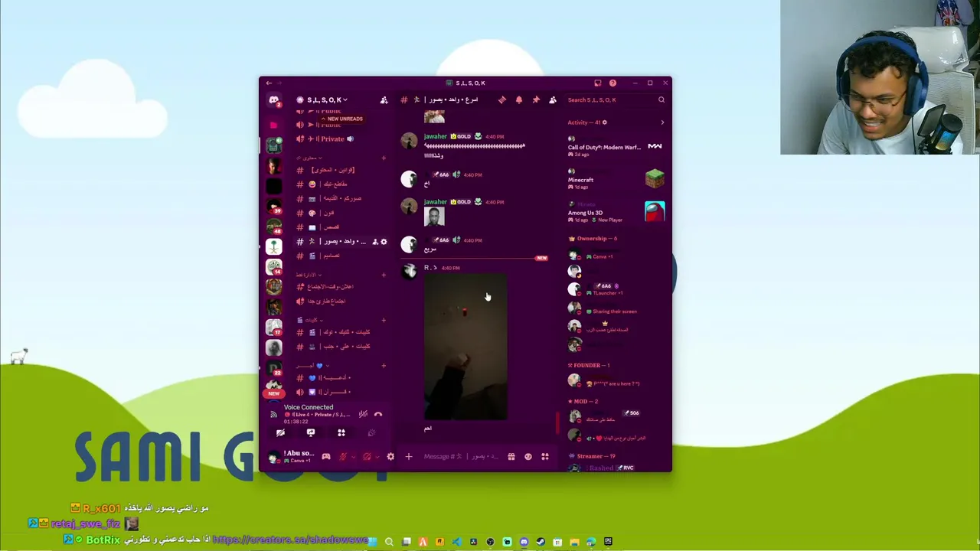The height and width of the screenshot is (551, 980).
Task: Open the server with 48 unread badge
Action: coord(274,226)
